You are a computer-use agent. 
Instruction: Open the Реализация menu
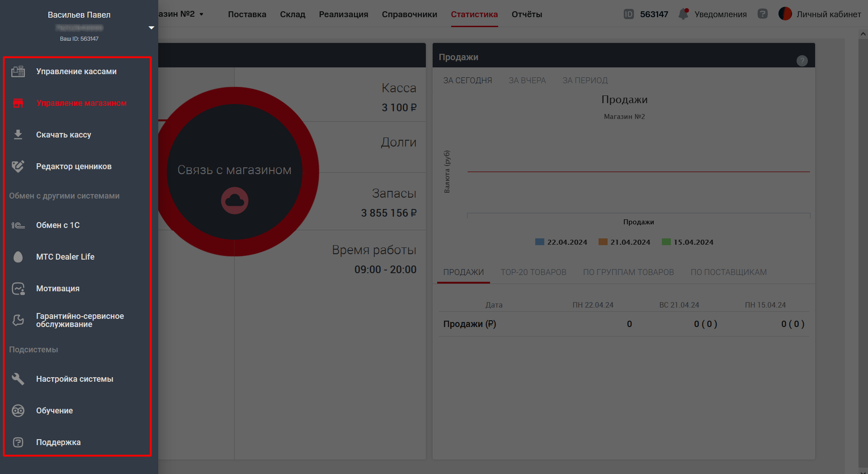[x=344, y=14]
